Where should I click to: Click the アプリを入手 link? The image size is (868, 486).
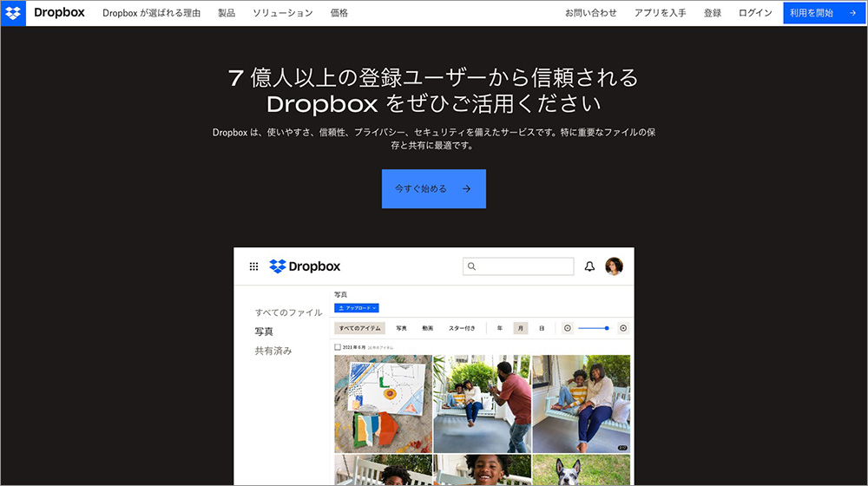coord(660,13)
